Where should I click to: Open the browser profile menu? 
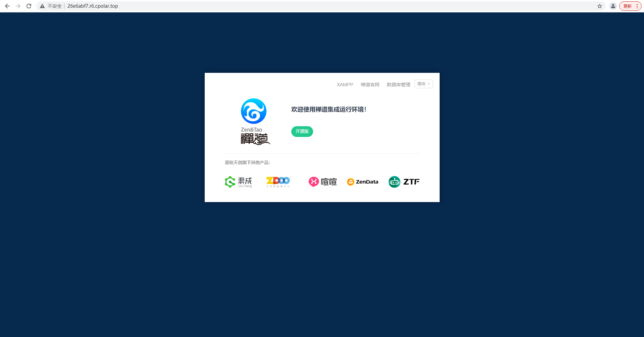(x=613, y=6)
